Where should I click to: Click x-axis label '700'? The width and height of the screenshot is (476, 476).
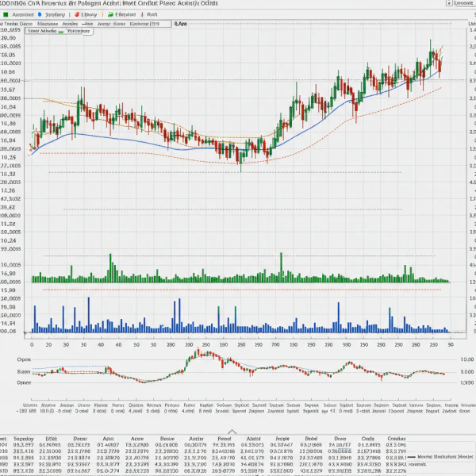[275, 344]
